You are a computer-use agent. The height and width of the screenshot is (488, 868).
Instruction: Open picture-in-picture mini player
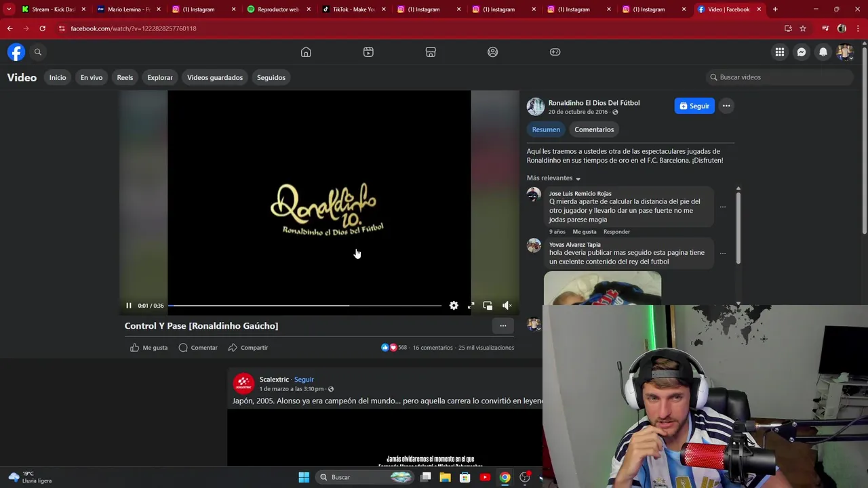point(488,306)
